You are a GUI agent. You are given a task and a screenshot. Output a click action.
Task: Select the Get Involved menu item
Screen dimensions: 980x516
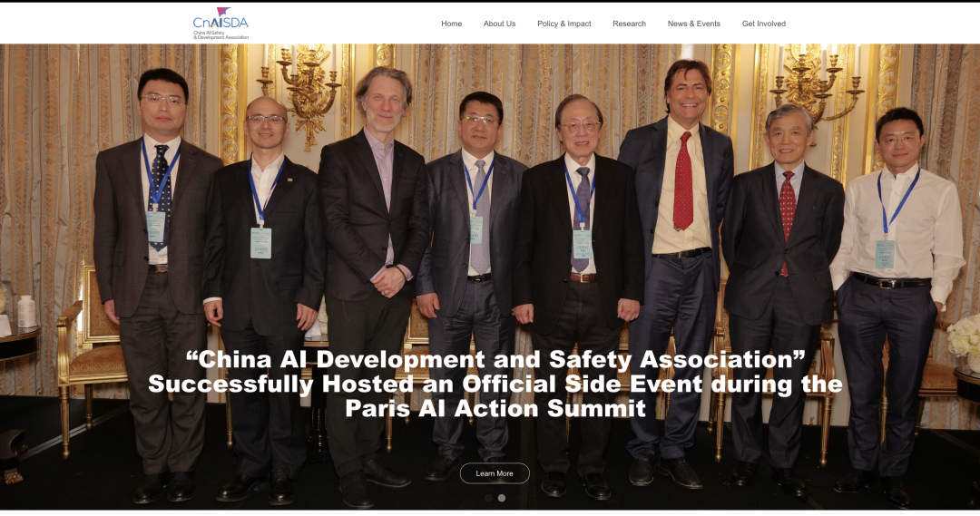(x=764, y=24)
